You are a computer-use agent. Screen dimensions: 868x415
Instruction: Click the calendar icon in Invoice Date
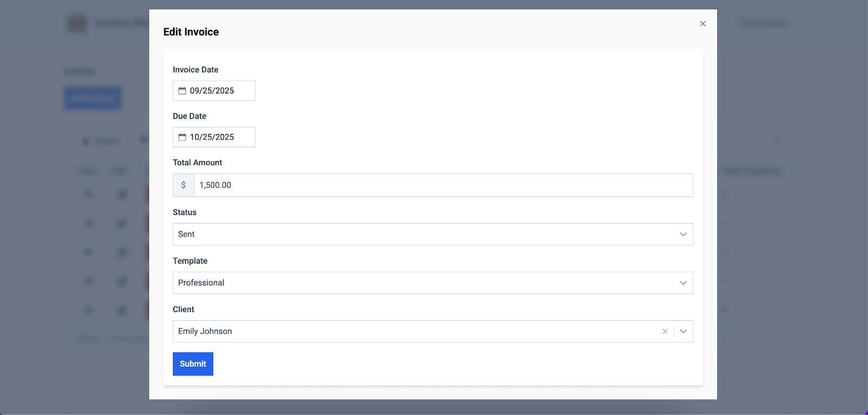pyautogui.click(x=182, y=91)
